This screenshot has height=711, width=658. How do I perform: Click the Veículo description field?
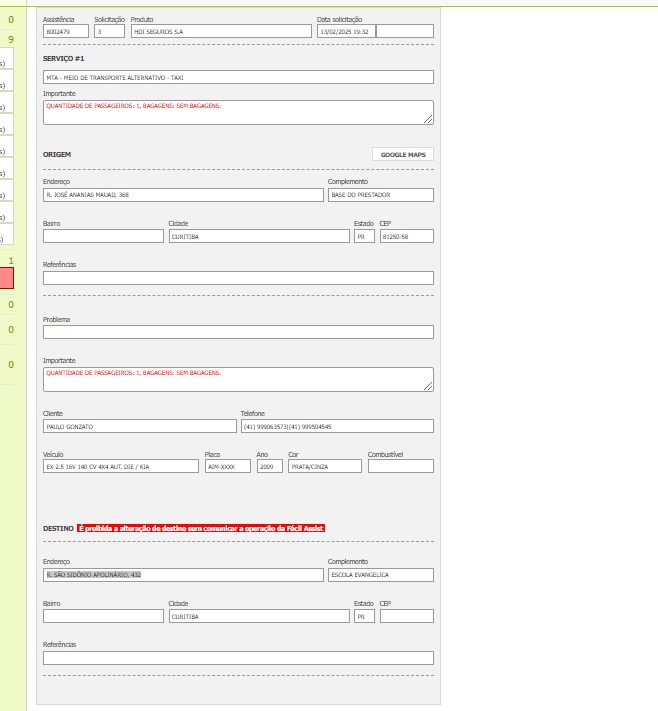pyautogui.click(x=121, y=466)
